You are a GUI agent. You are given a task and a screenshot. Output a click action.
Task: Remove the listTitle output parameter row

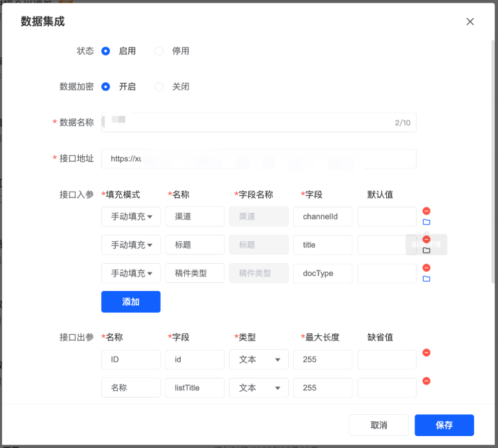click(x=426, y=381)
